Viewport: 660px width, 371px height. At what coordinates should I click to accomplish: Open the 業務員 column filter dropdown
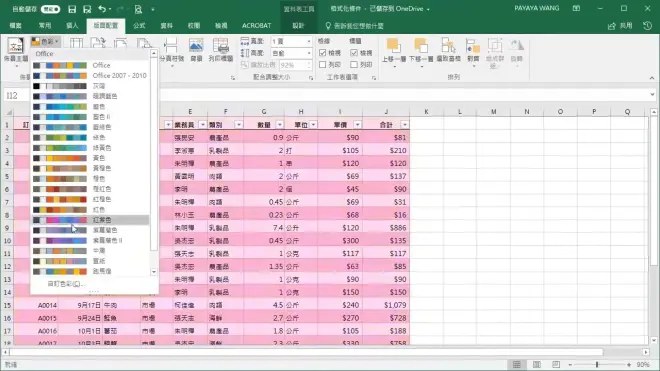tap(202, 125)
